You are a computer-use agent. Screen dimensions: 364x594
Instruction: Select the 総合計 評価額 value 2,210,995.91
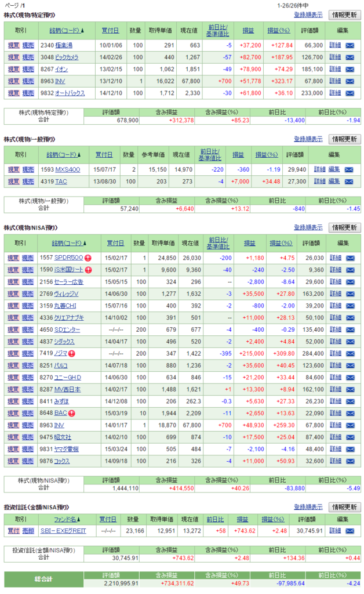pyautogui.click(x=121, y=584)
